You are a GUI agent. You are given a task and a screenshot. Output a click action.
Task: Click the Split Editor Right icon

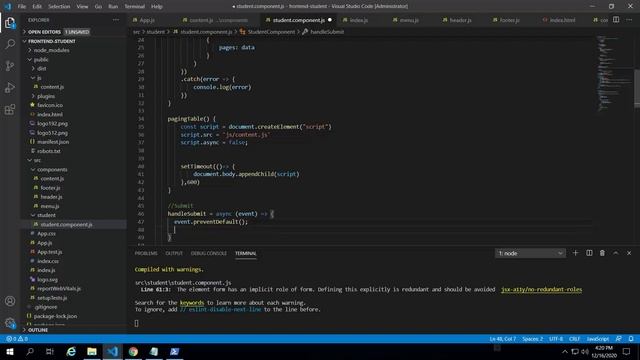pyautogui.click(x=616, y=20)
